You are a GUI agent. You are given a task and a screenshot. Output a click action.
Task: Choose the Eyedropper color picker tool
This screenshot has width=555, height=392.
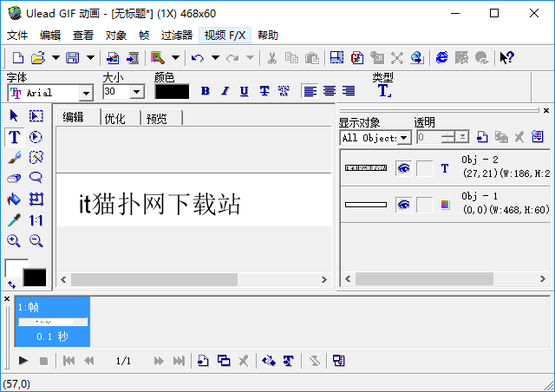(x=14, y=220)
